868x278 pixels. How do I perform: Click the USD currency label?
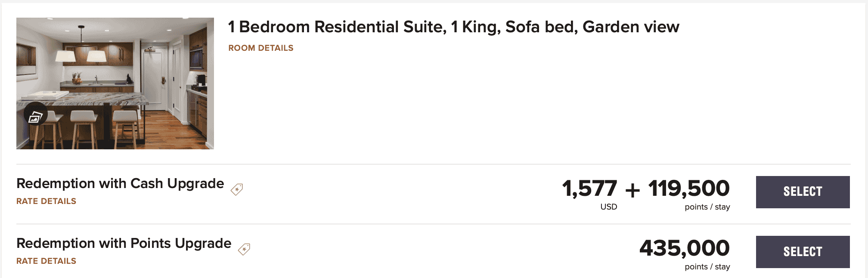pos(609,207)
